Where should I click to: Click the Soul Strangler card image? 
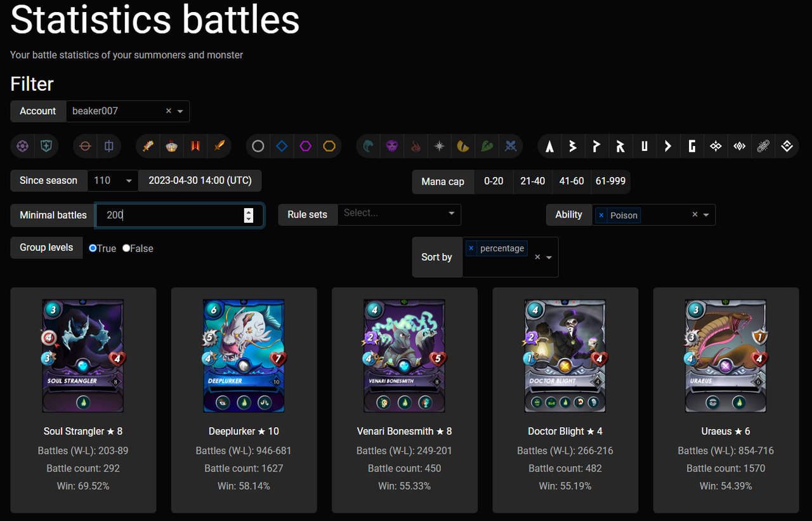click(83, 356)
